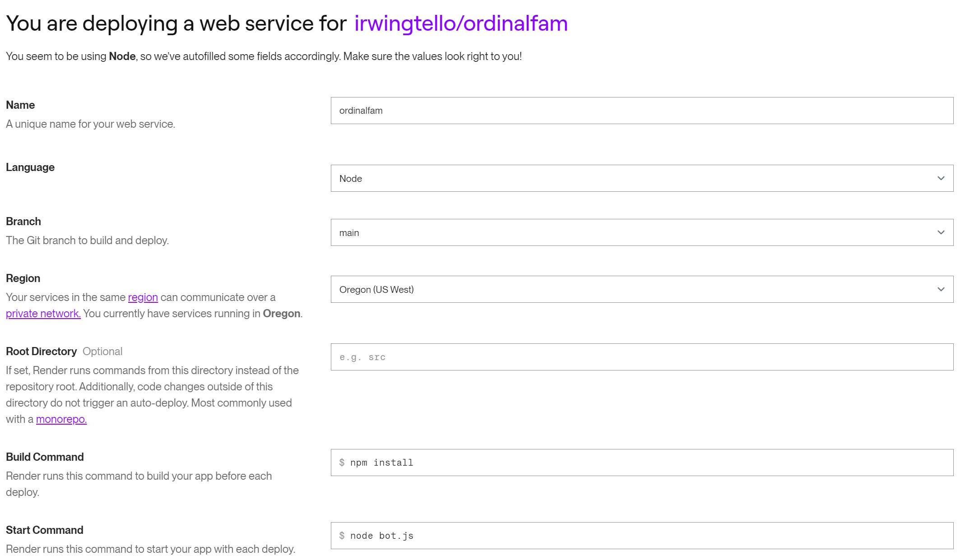Click the Start Command field with node bot.js
The height and width of the screenshot is (560, 970).
[x=642, y=536]
